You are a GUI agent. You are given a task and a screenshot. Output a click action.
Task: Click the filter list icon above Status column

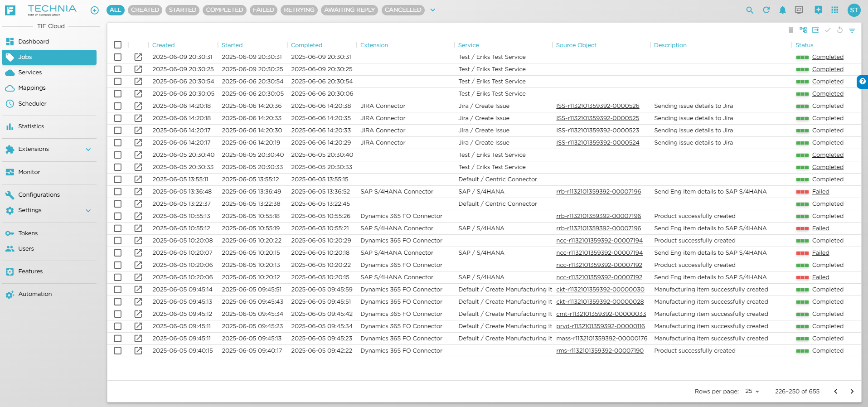[x=852, y=30]
